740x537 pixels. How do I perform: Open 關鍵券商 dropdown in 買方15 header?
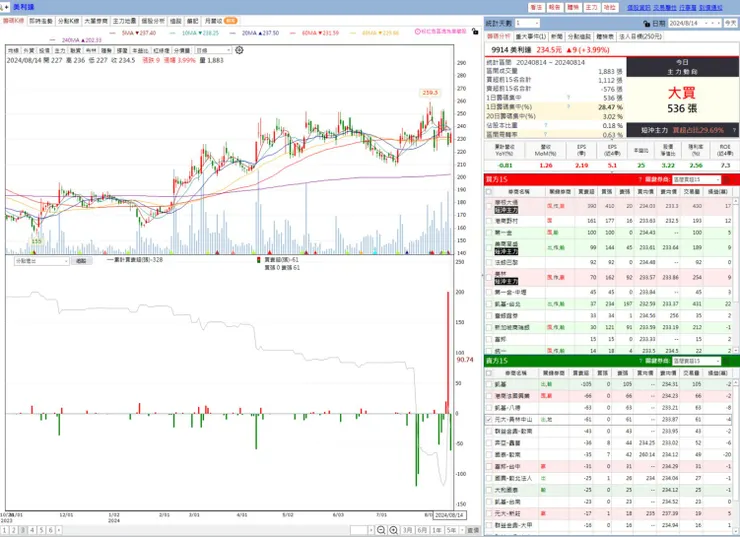[697, 179]
